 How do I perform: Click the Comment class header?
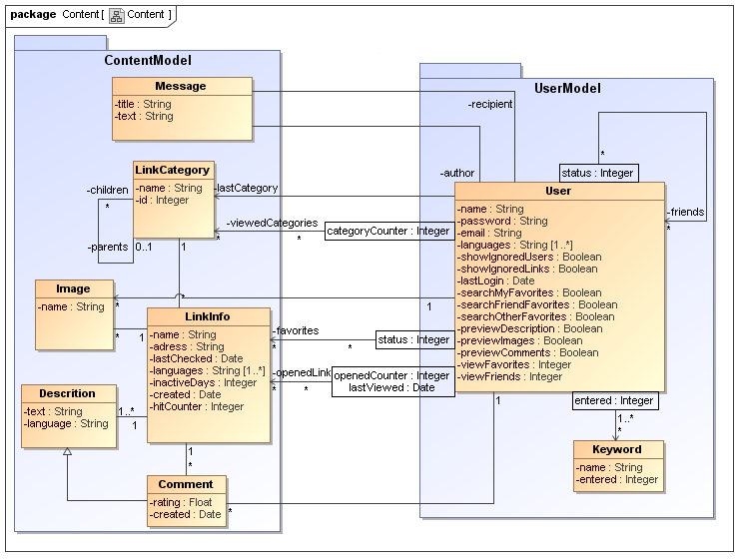[187, 484]
